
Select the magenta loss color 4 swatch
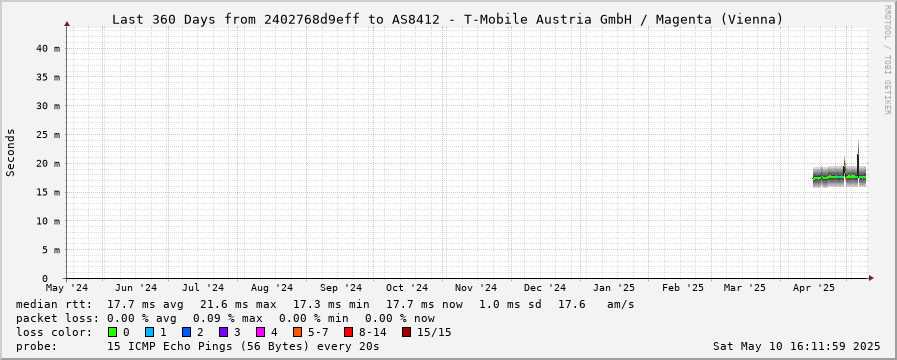(x=260, y=332)
